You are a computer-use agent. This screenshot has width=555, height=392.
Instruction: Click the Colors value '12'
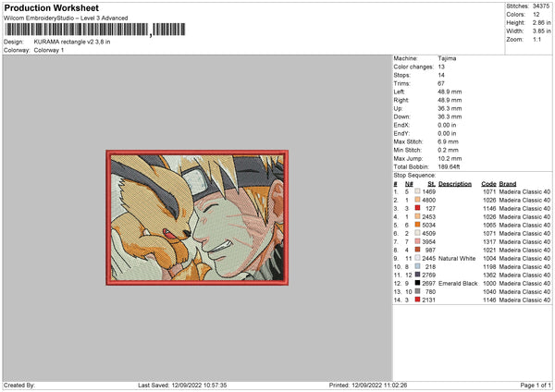pos(536,15)
